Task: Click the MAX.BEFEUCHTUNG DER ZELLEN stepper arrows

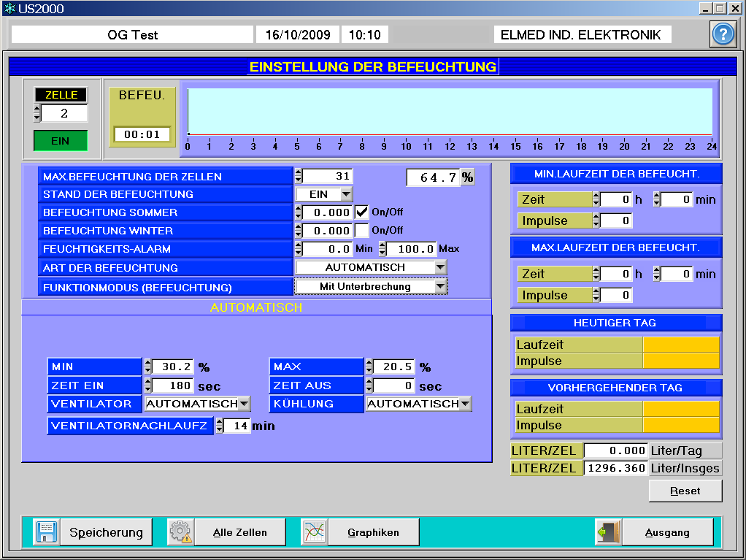Action: (x=298, y=176)
